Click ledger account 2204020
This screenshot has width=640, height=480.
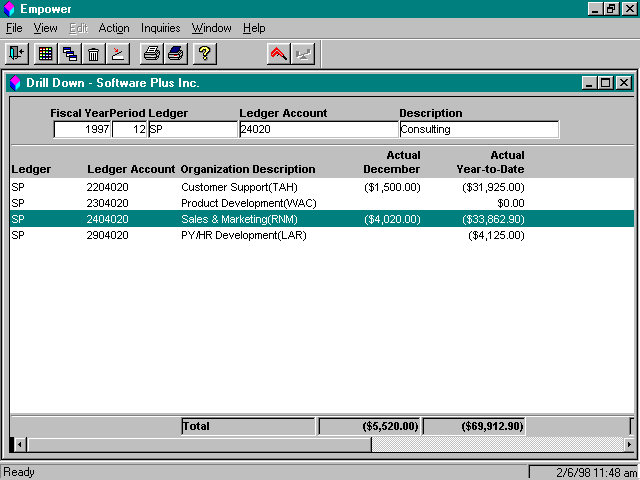pyautogui.click(x=107, y=187)
